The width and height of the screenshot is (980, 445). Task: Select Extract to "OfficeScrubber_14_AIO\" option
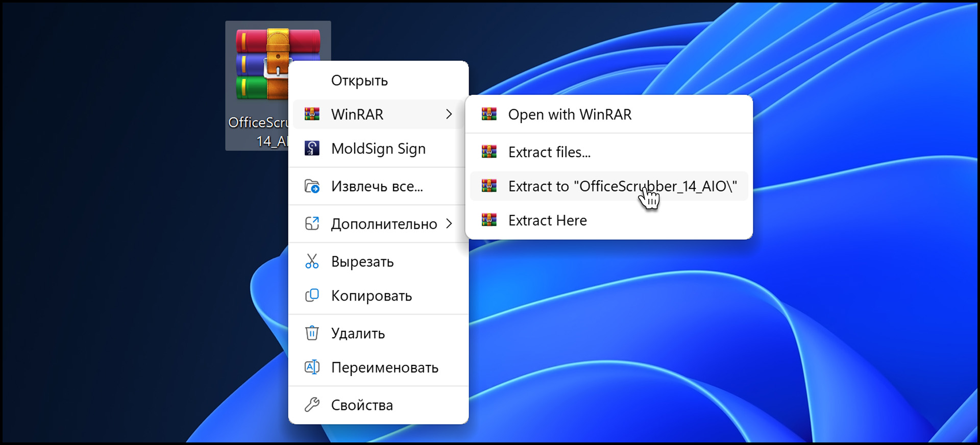[622, 186]
